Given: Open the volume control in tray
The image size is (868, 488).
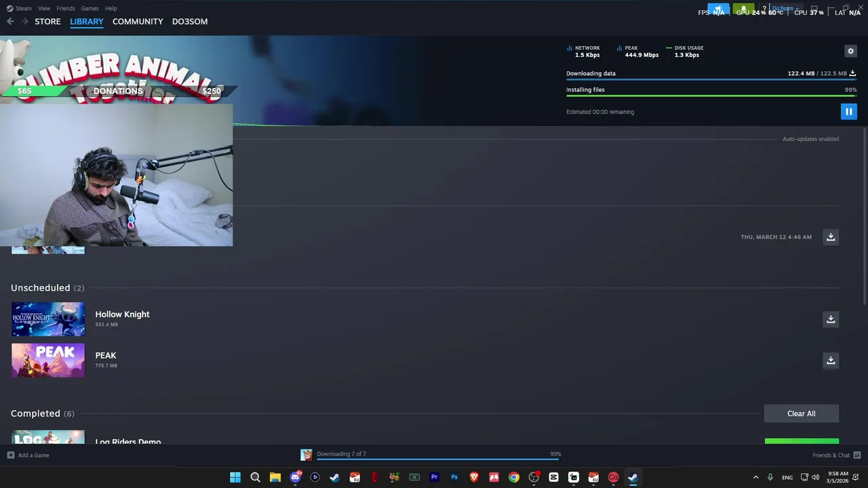Looking at the screenshot, I should tap(815, 477).
